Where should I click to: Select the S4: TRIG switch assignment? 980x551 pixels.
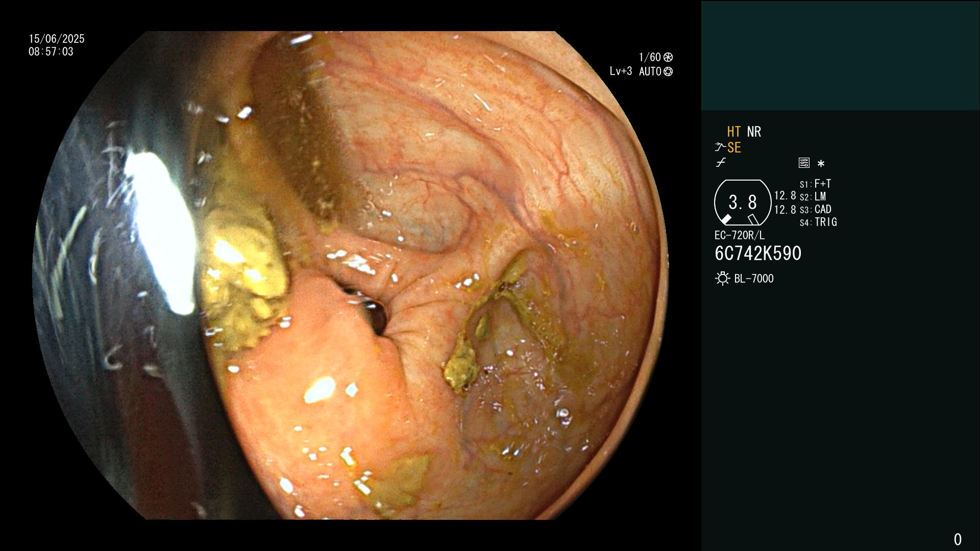818,222
